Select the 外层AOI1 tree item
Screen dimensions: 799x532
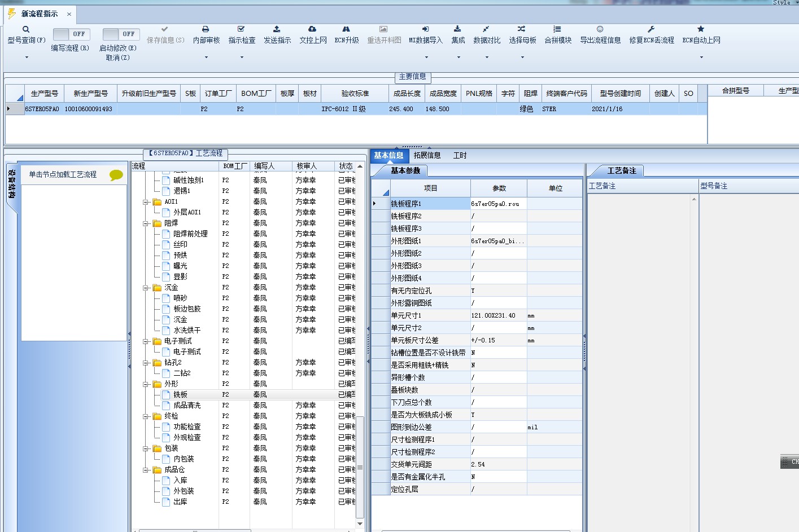[x=187, y=213]
